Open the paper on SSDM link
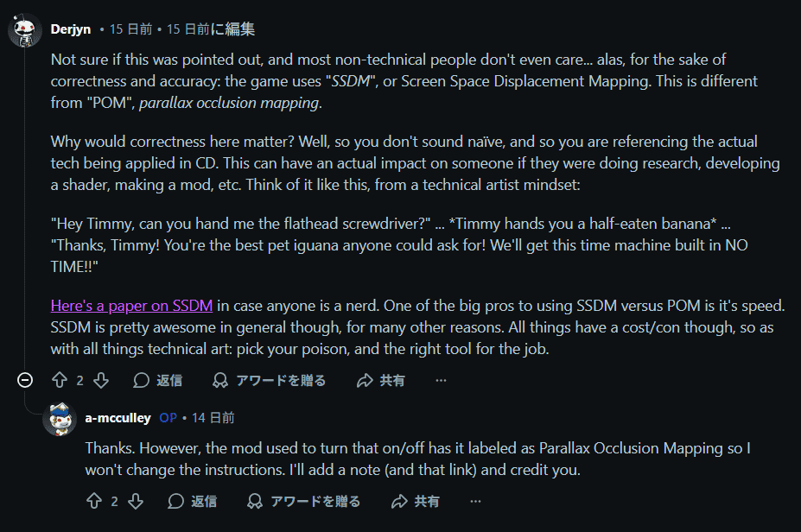This screenshot has height=532, width=801. 131,305
